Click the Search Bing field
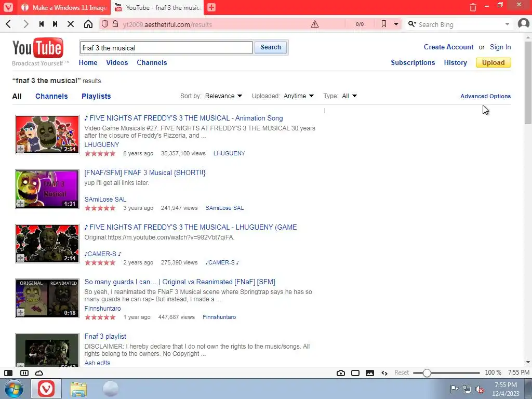 pos(460,24)
